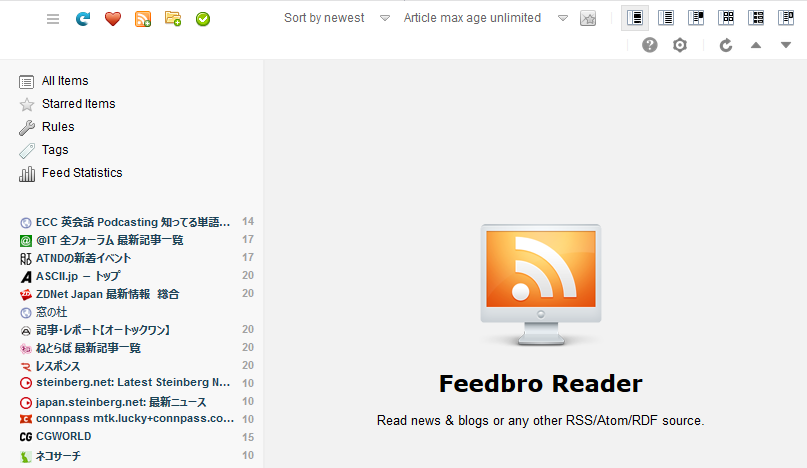This screenshot has width=807, height=468.
Task: Click the Feedbro Reader monitor logo
Action: point(540,284)
